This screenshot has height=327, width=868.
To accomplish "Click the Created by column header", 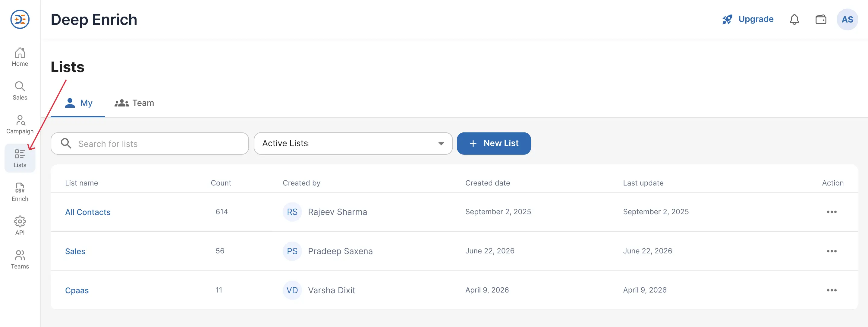I will (x=302, y=183).
